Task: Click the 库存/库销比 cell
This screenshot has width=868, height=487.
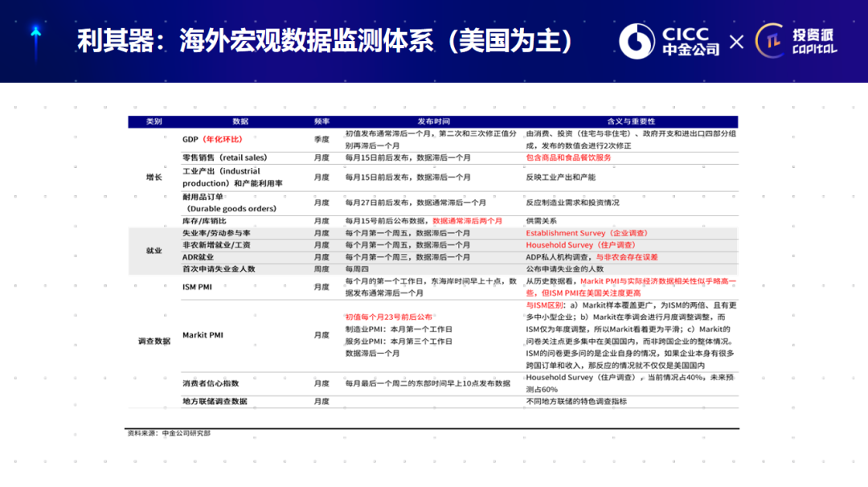Action: (x=204, y=221)
